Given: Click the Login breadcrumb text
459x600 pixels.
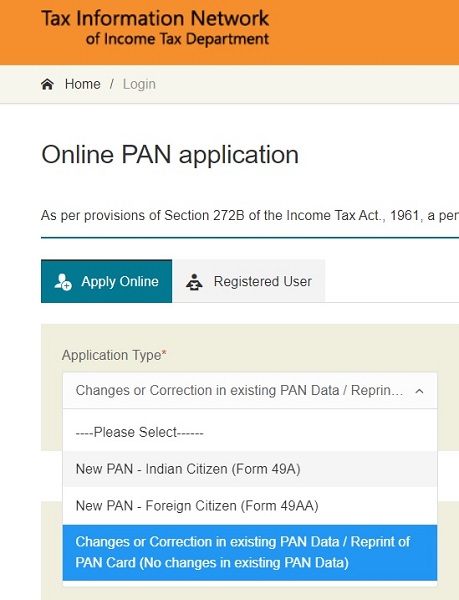Looking at the screenshot, I should click(x=139, y=84).
